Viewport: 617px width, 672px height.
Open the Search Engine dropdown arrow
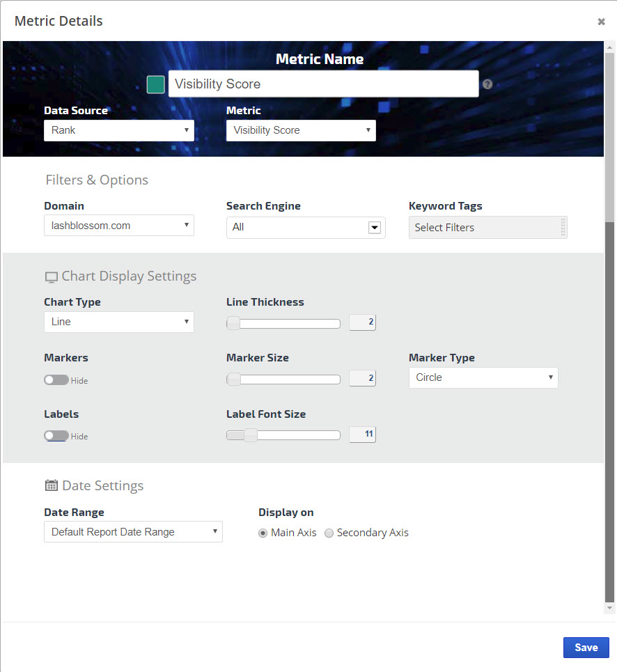point(374,228)
